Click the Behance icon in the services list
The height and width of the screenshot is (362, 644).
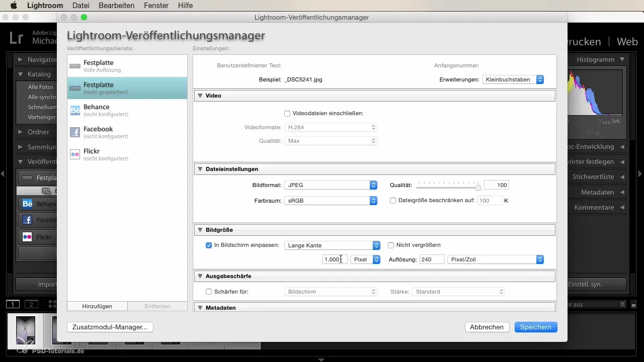75,110
